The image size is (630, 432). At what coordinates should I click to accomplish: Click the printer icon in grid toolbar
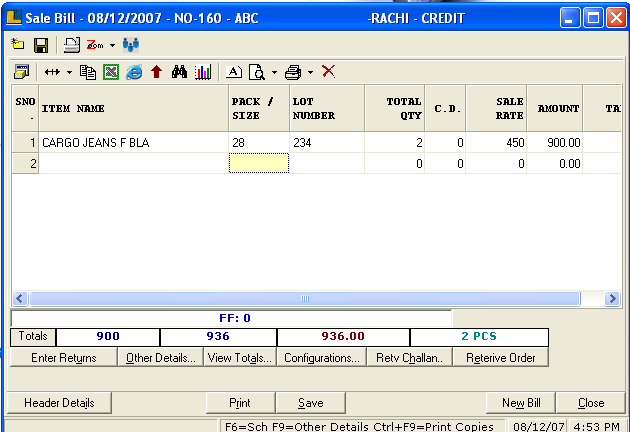pyautogui.click(x=293, y=72)
